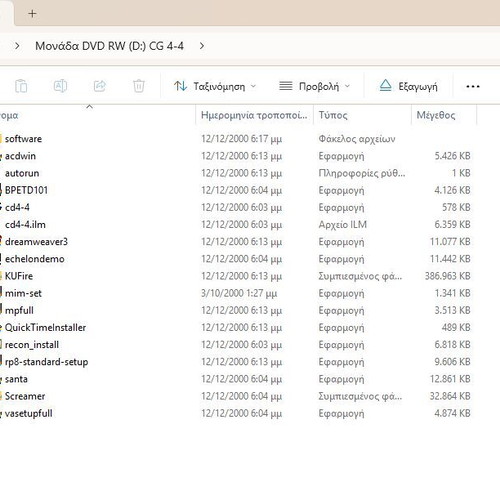
Task: Open the three-dots more options menu
Action: click(473, 87)
